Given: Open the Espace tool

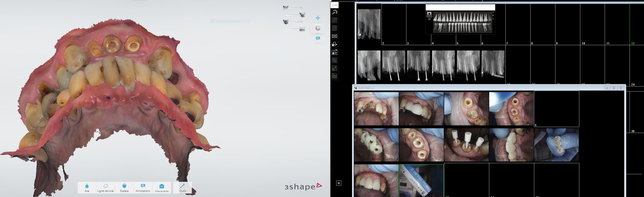Looking at the screenshot, I should [124, 188].
